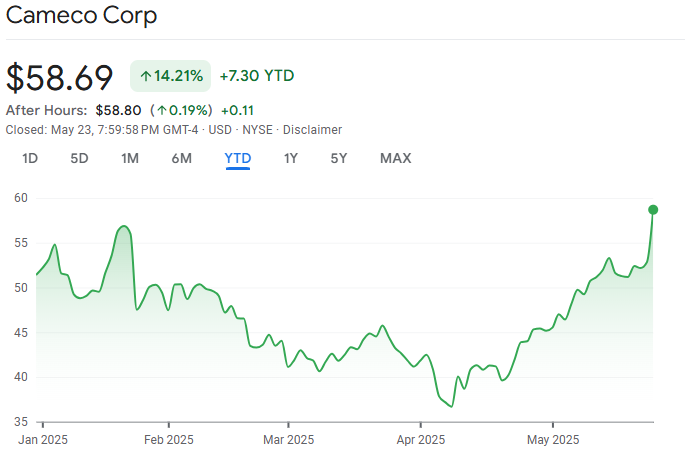
Task: Open the Disclaimer link
Action: (x=312, y=130)
